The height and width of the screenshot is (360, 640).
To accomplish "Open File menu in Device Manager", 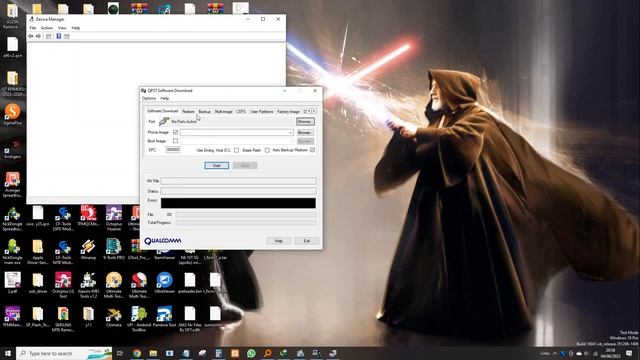I will (33, 28).
